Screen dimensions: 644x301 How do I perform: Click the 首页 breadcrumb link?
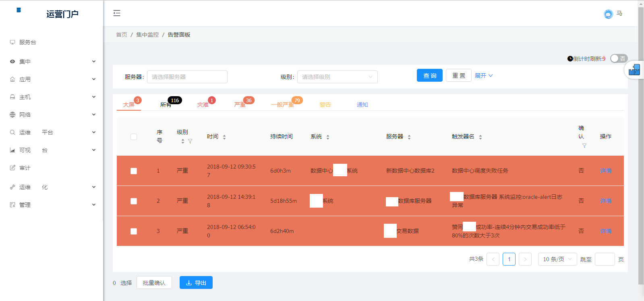(122, 35)
